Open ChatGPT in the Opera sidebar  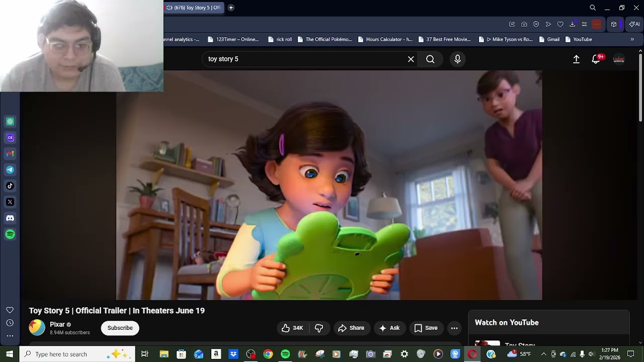point(10,122)
